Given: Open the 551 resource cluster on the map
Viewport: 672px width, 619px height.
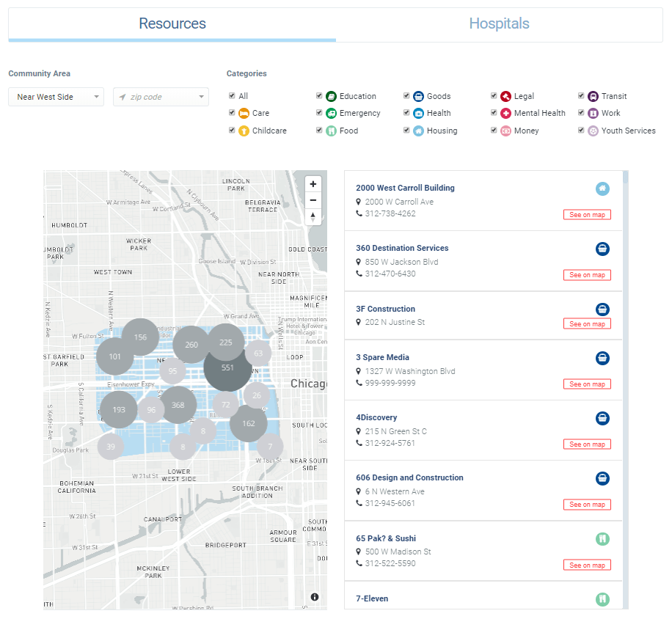Looking at the screenshot, I should (227, 367).
